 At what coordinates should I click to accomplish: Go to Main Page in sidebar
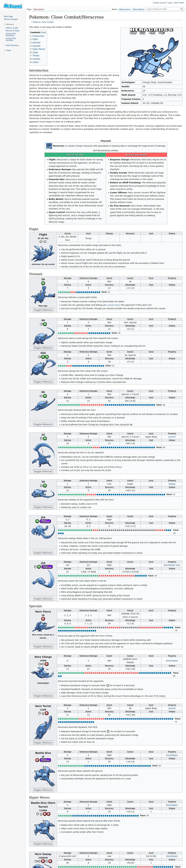[x=8, y=16]
